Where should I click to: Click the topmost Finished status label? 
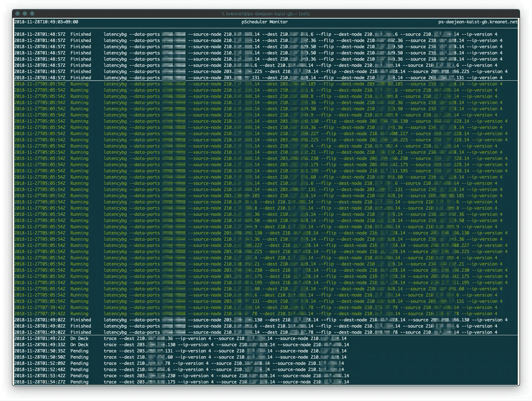tap(81, 34)
